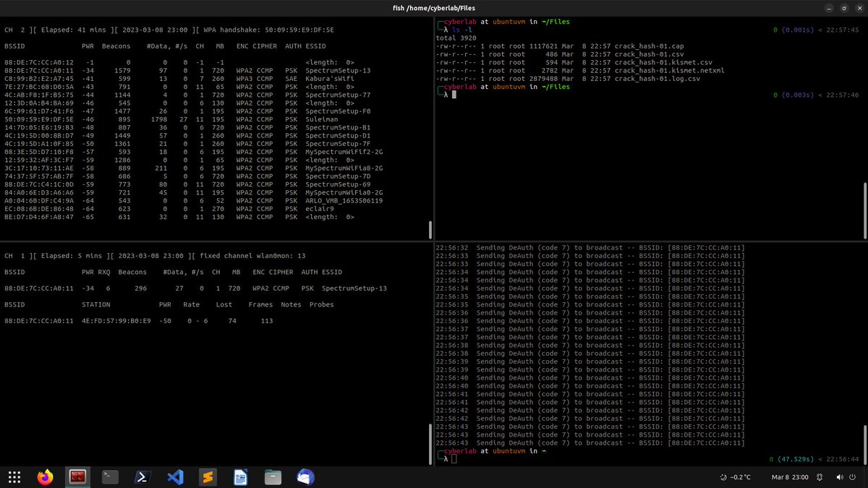The height and width of the screenshot is (488, 868).
Task: Click the SAE auth value
Action: 291,79
